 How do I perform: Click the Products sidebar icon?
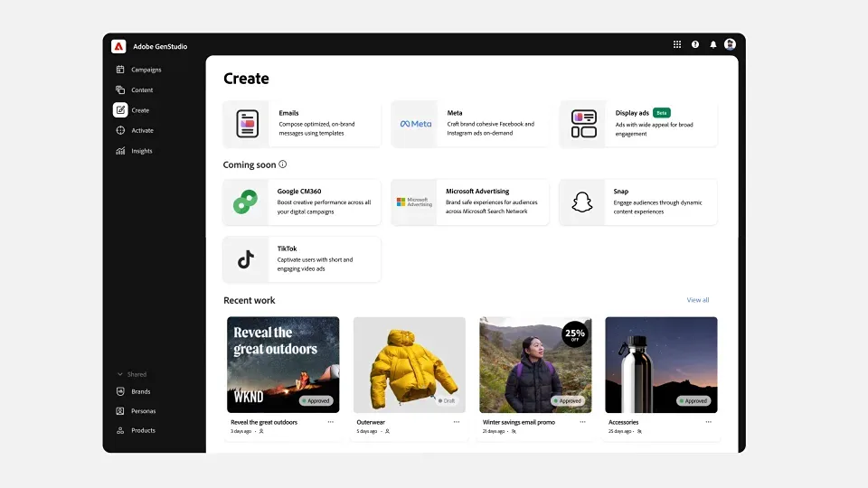[x=120, y=430]
